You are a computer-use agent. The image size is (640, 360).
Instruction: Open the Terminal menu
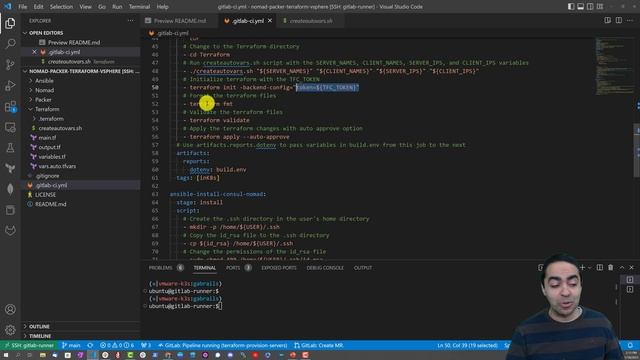pyautogui.click(x=139, y=7)
